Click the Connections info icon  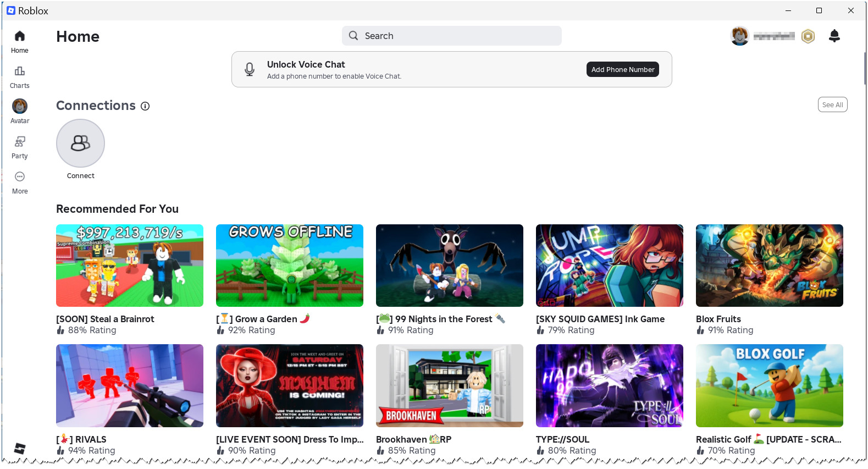click(x=145, y=106)
